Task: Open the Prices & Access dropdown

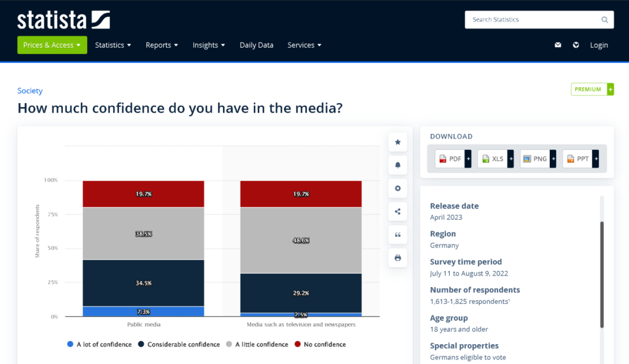Action: [52, 45]
